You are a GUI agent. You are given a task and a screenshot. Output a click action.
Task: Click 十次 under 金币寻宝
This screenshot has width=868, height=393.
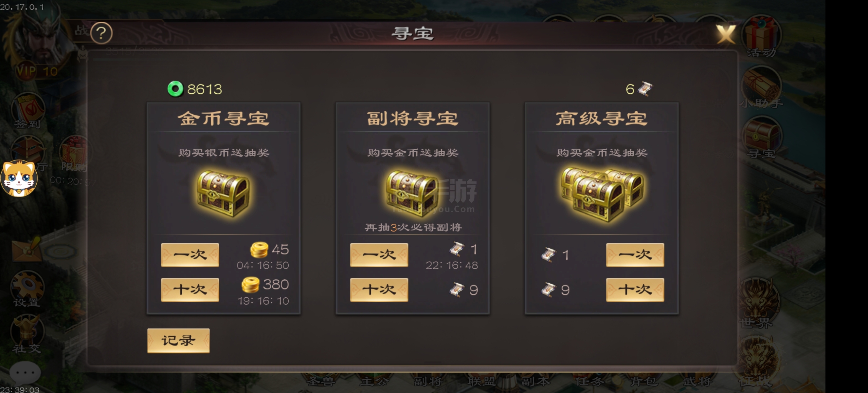[190, 290]
